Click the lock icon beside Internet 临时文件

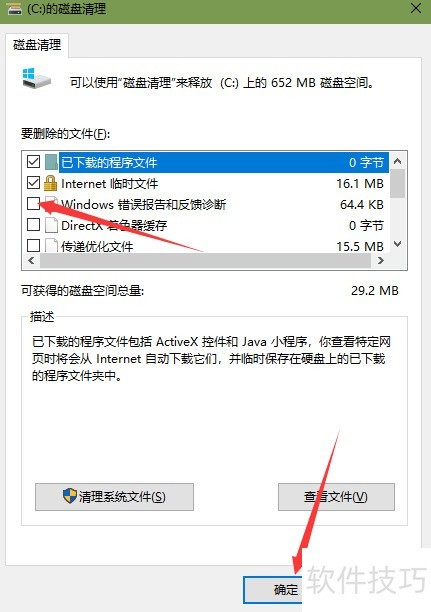50,183
